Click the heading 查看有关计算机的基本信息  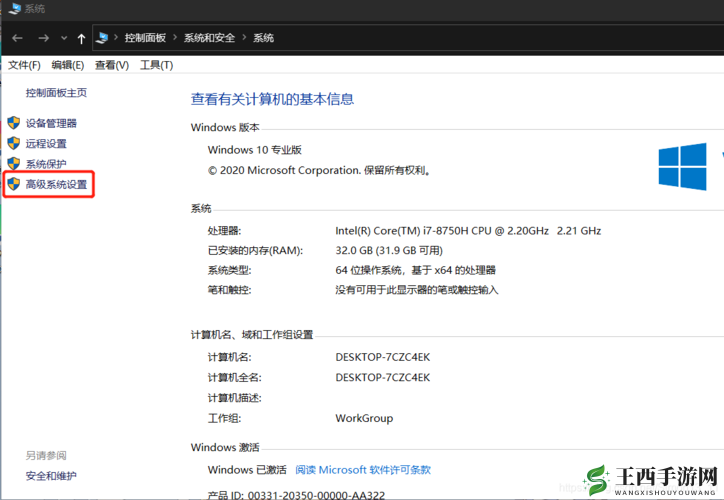coord(272,99)
